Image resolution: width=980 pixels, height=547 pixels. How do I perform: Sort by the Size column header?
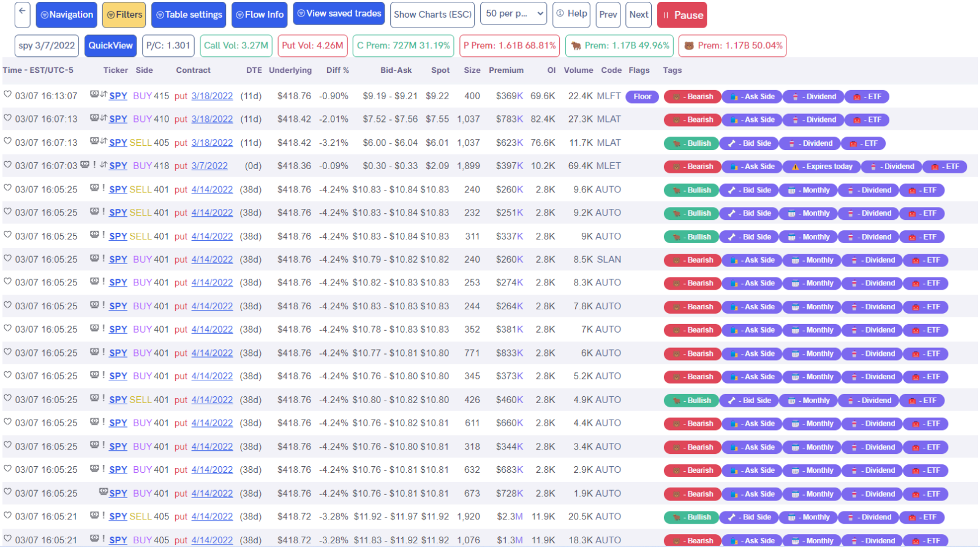point(472,70)
